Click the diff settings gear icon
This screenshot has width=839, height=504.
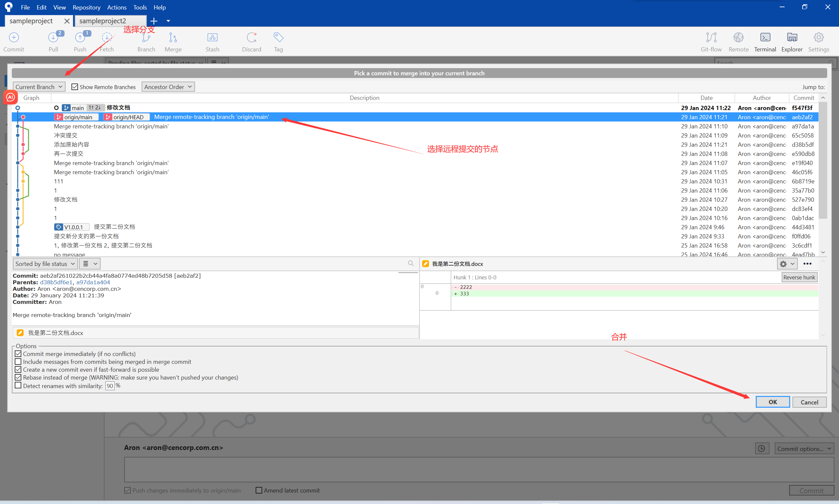(x=783, y=264)
